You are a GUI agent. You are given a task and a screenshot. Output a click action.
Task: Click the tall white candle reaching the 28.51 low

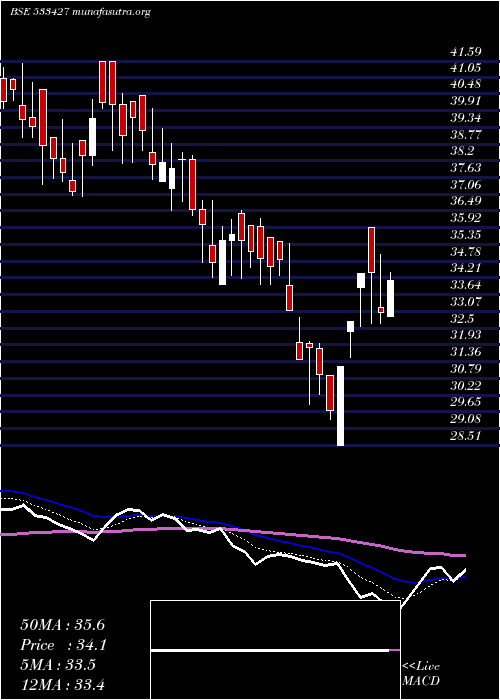coord(340,406)
